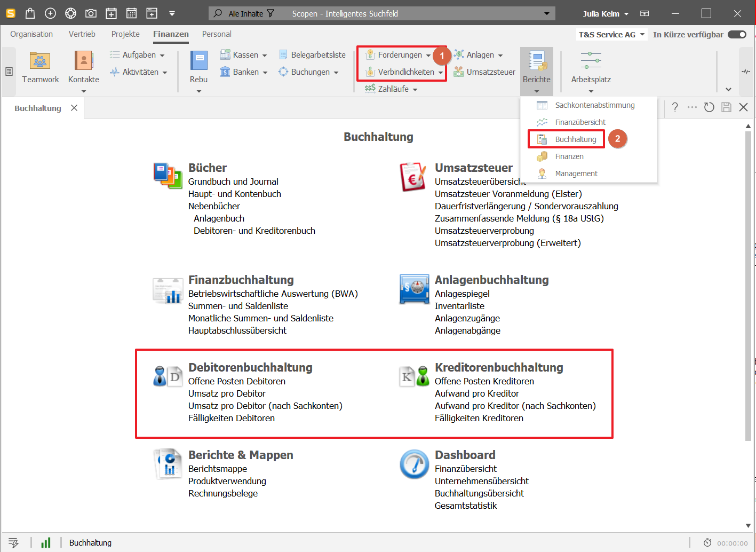Click the Bücher books icon

pyautogui.click(x=168, y=176)
